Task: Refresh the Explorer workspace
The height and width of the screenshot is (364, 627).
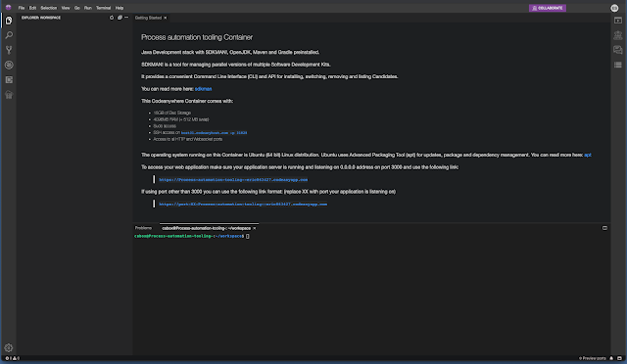Action: point(112,18)
